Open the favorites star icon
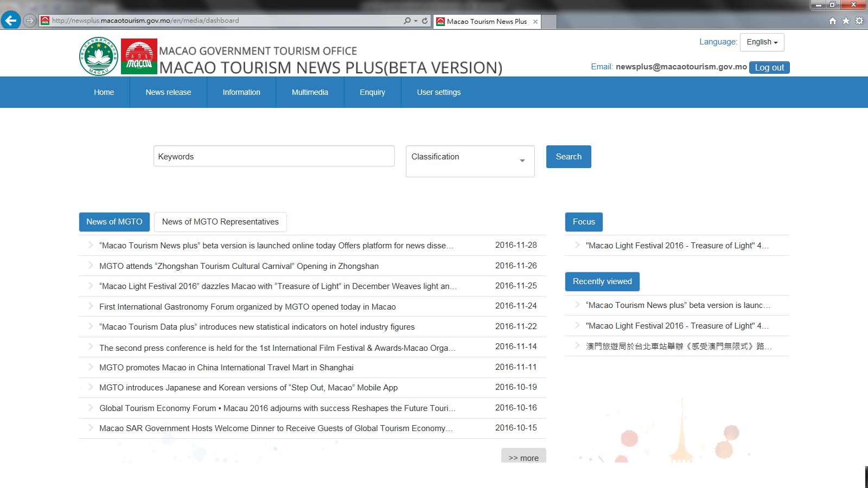868x488 pixels. click(846, 21)
